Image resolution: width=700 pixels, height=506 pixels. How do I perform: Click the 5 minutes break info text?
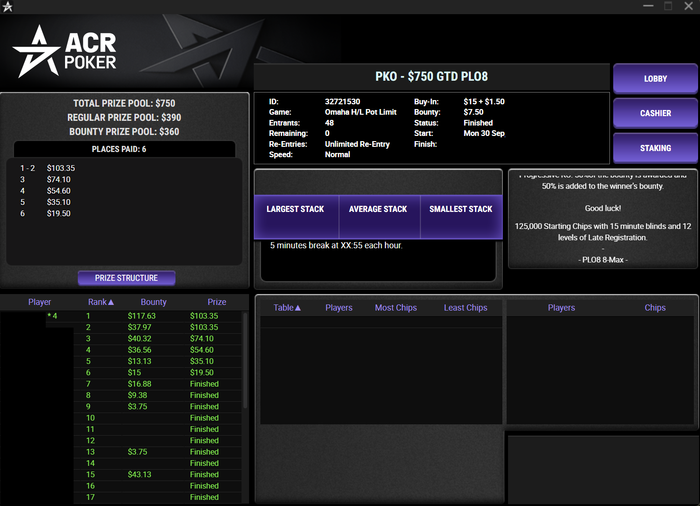coord(336,245)
